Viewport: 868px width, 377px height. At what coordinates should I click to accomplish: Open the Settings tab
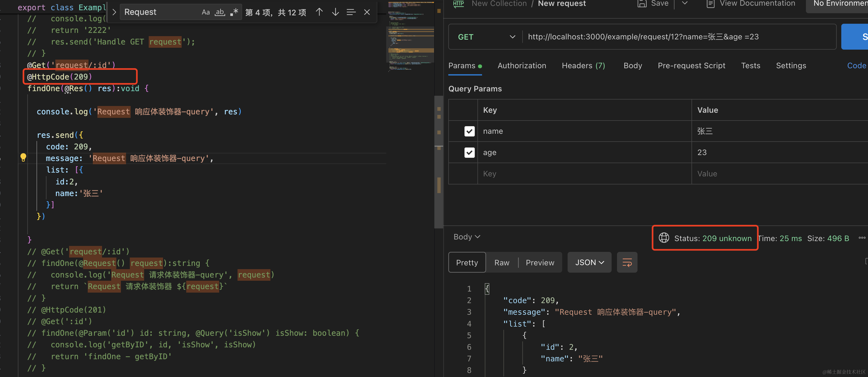click(791, 66)
